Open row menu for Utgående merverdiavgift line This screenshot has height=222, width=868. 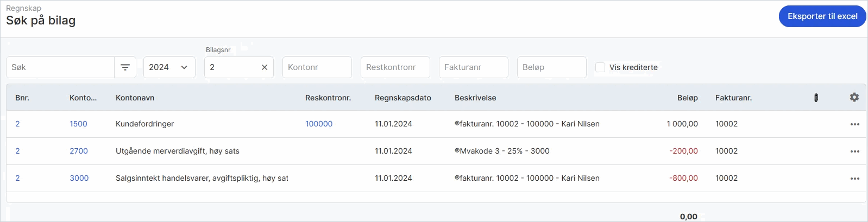click(855, 151)
